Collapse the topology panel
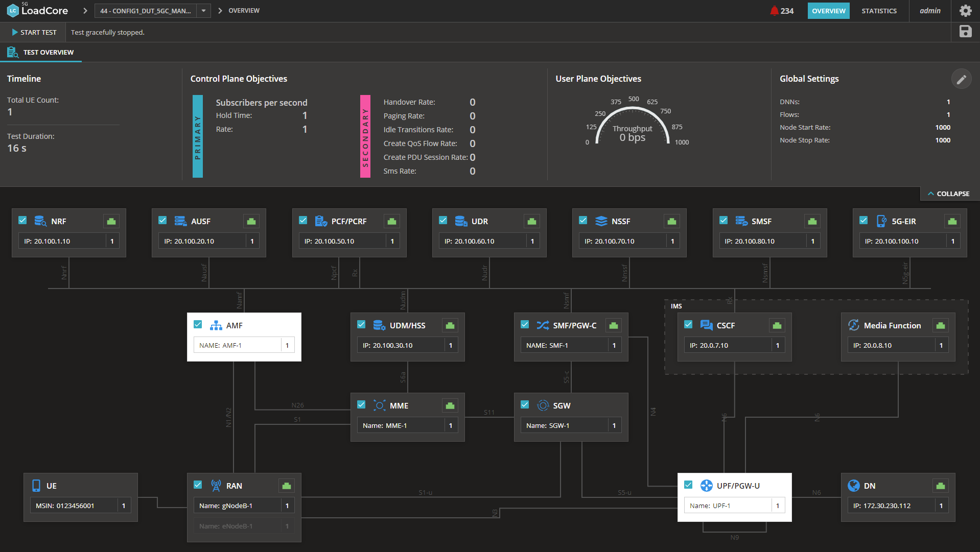 [x=949, y=194]
